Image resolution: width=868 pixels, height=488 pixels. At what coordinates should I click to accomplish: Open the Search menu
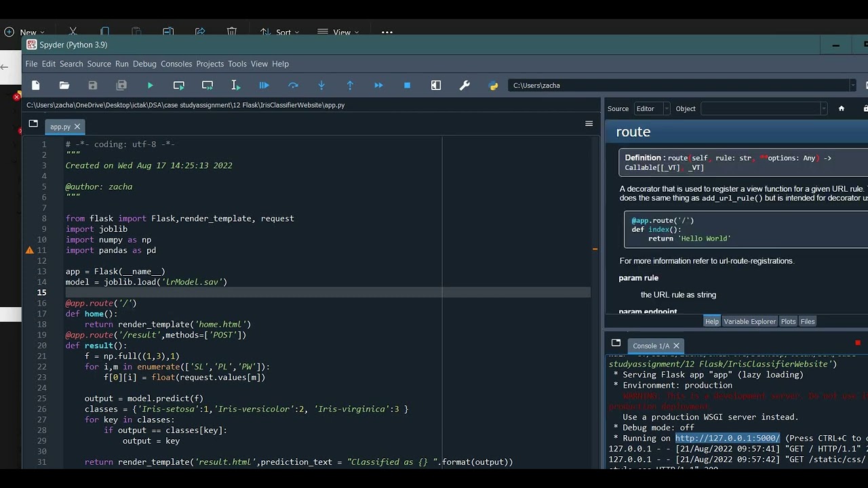point(71,64)
